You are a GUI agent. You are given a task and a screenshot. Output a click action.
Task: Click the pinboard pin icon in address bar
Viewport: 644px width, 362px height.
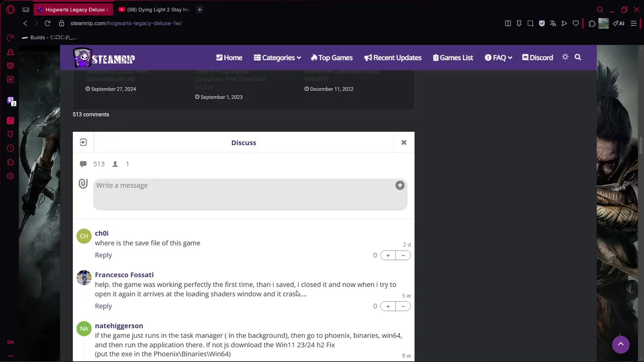tap(519, 23)
